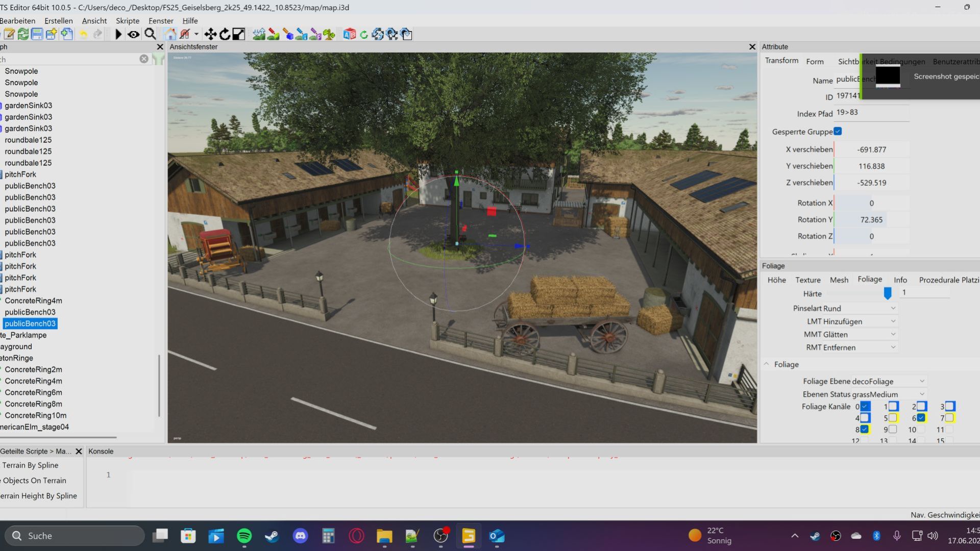Toggle Foliage Kanäle channel 8 checkbox

[865, 430]
